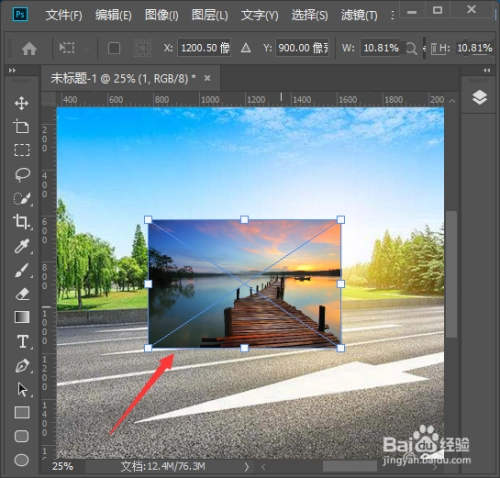This screenshot has width=500, height=478.
Task: Click the ruler origin corner box
Action: click(49, 99)
